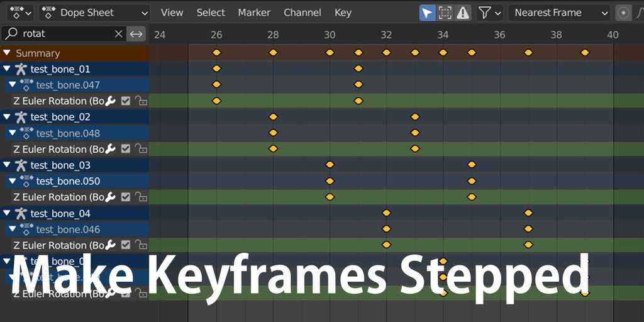Viewport: 644px width, 322px height.
Task: Select the test_bone.048 action name
Action: [68, 133]
